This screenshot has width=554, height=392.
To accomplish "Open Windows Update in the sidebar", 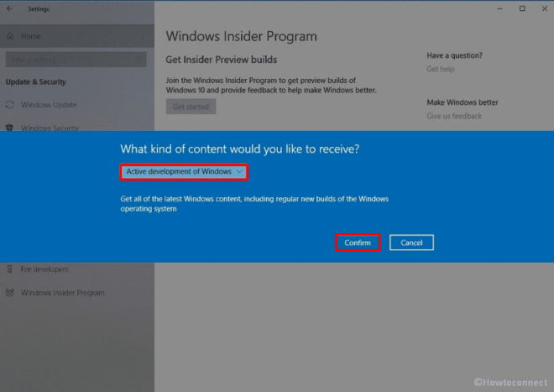I will click(77, 105).
